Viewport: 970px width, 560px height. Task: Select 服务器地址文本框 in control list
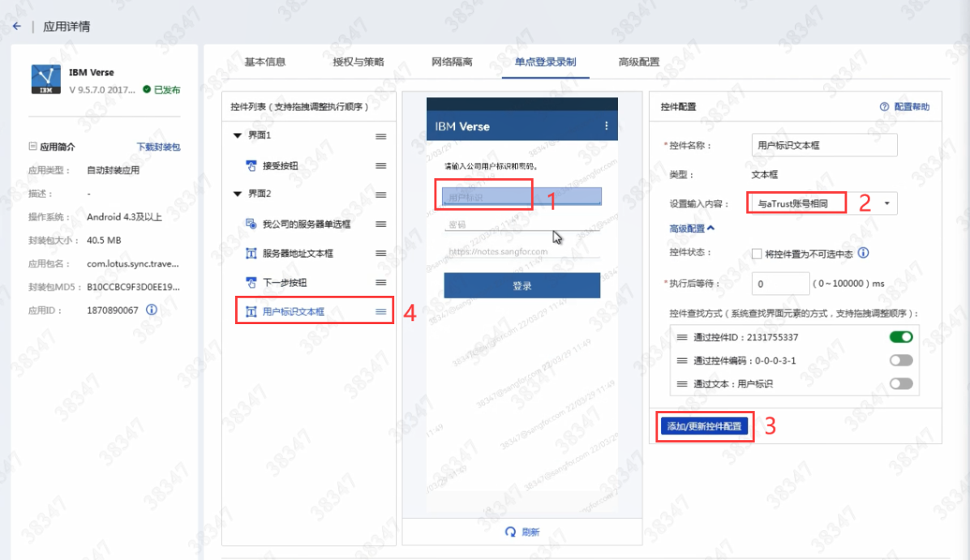(x=298, y=254)
